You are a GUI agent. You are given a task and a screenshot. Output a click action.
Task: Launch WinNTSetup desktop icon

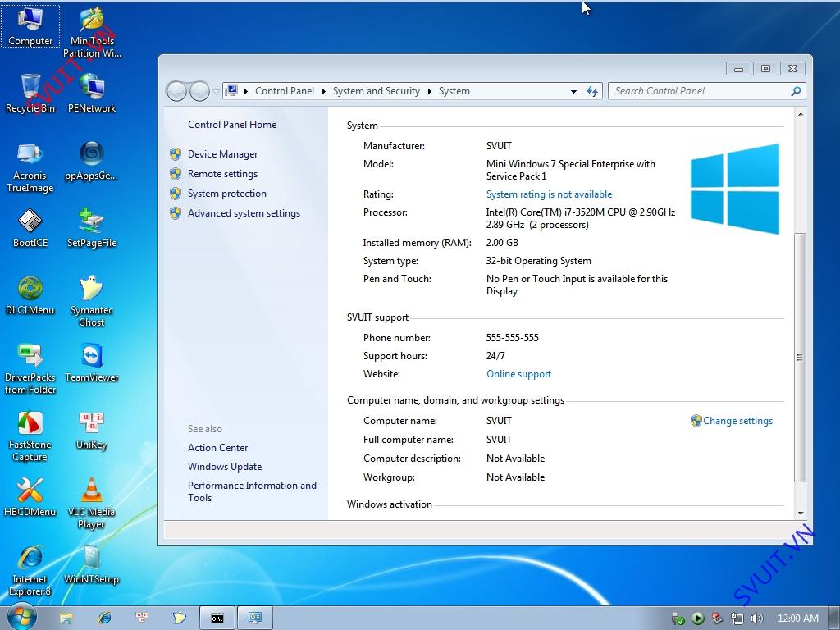[92, 564]
